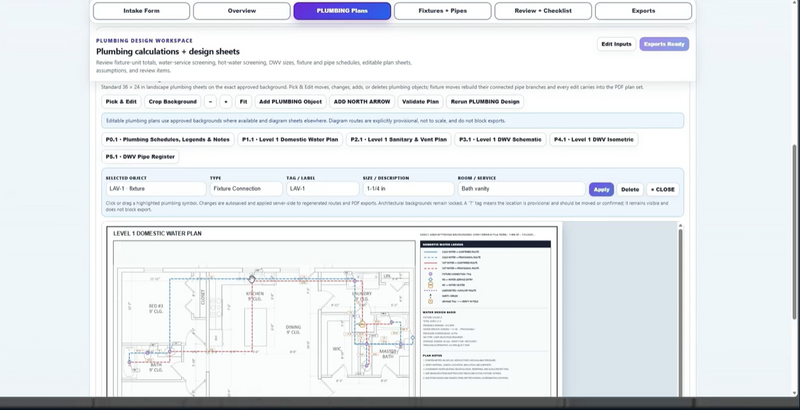The width and height of the screenshot is (800, 410).
Task: Click Add PLUMBING Object
Action: (290, 101)
